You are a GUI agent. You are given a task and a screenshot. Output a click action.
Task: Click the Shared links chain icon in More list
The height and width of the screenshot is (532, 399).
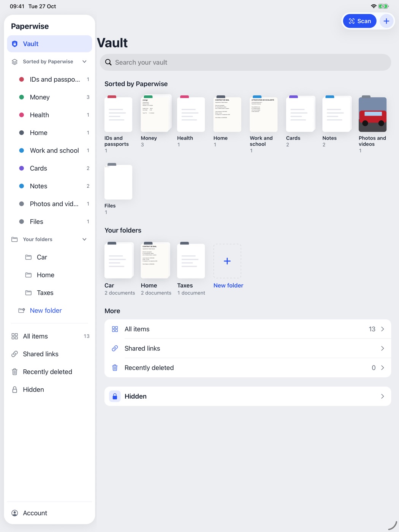(115, 348)
